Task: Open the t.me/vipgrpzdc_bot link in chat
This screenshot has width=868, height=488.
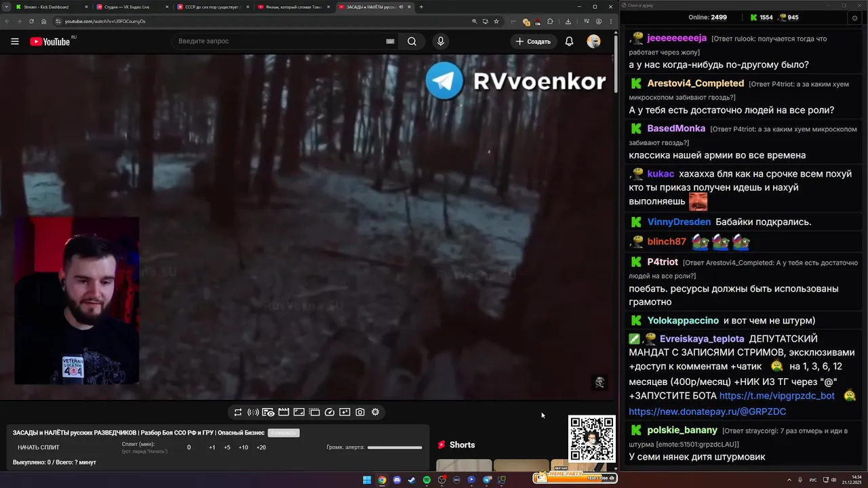Action: [x=776, y=396]
